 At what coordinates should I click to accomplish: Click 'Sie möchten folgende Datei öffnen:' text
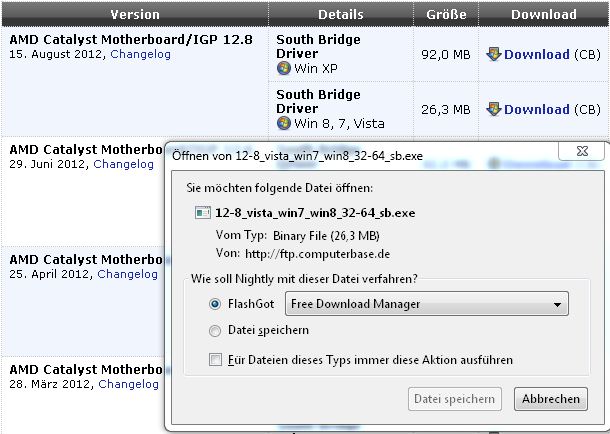[x=280, y=188]
